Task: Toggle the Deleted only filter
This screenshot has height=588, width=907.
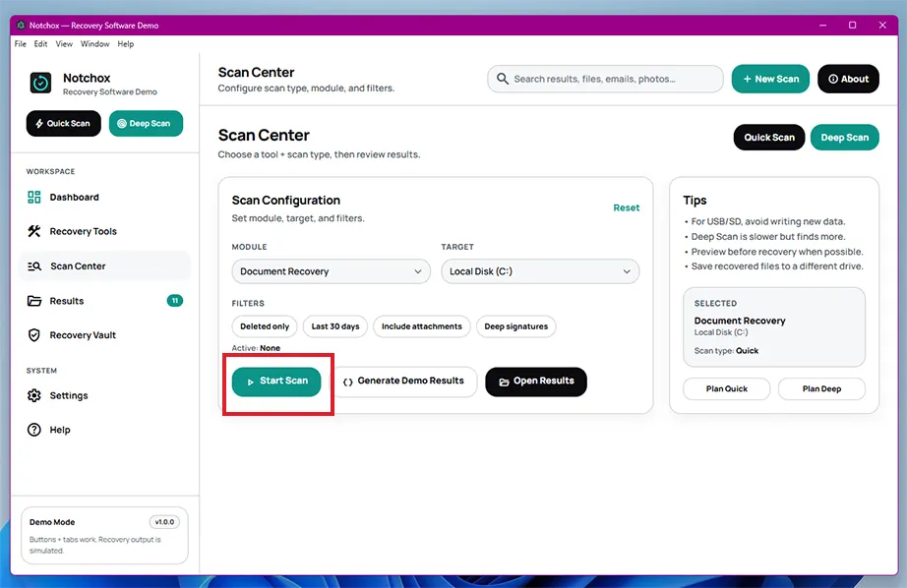Action: tap(265, 326)
